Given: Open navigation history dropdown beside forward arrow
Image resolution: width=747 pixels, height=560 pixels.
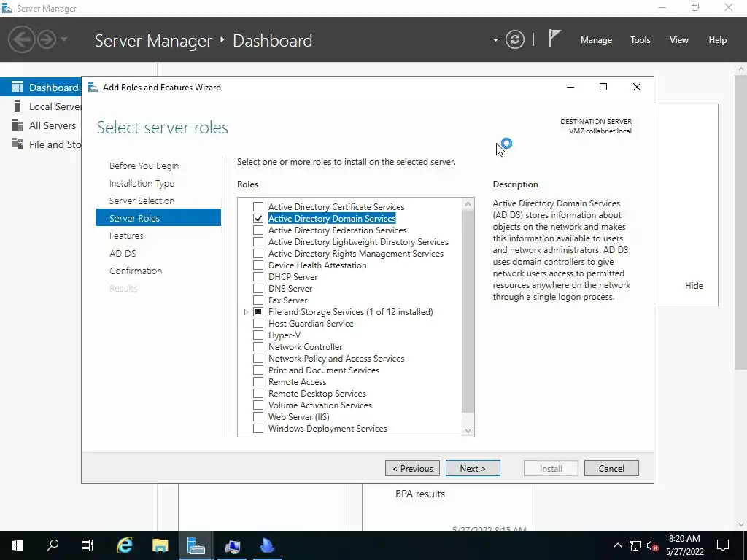Looking at the screenshot, I should pos(64,39).
